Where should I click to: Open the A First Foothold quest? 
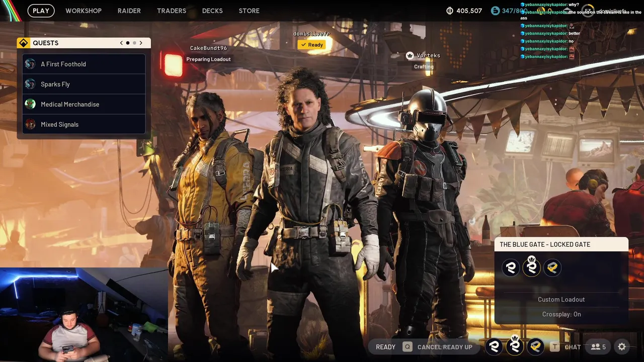click(x=84, y=64)
